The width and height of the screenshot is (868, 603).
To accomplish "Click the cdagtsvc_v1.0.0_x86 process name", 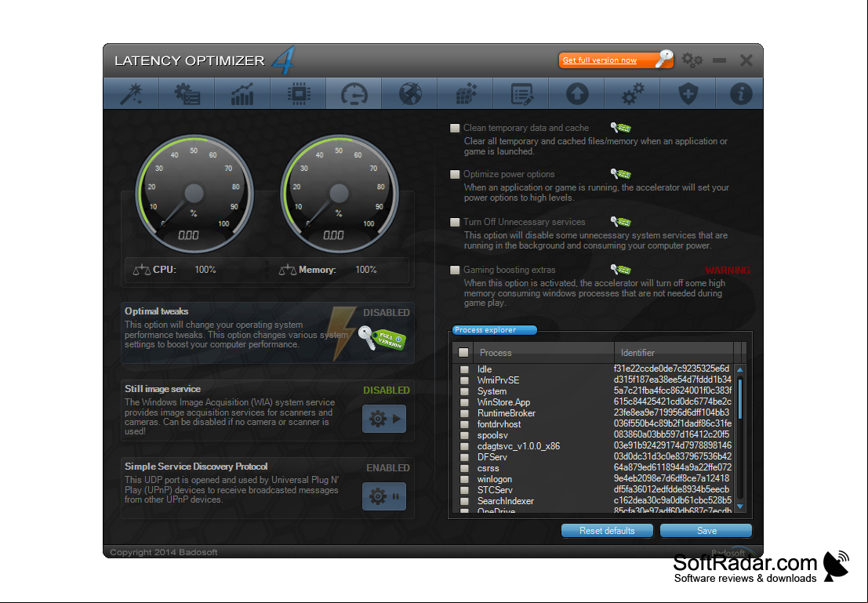I will (518, 446).
